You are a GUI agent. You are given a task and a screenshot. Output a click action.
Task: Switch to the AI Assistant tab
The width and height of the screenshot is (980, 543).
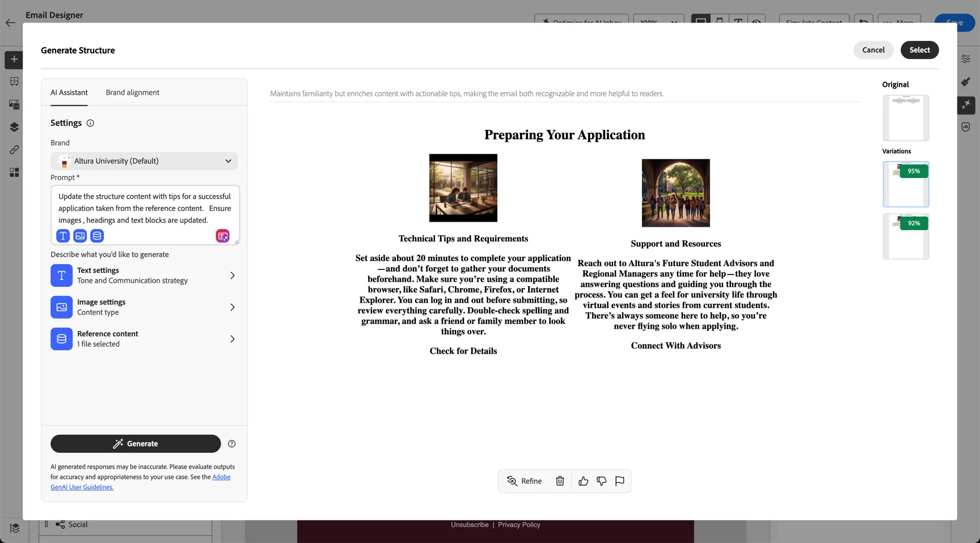click(69, 92)
